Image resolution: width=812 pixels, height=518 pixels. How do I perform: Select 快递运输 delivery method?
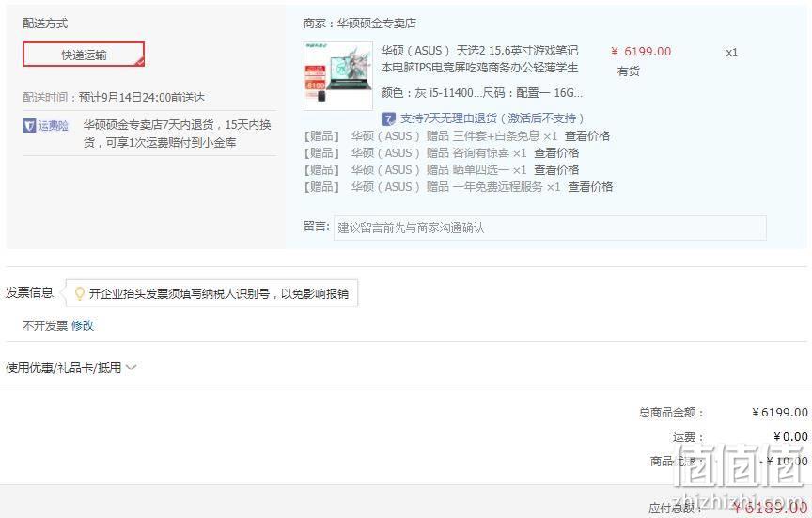click(x=84, y=55)
